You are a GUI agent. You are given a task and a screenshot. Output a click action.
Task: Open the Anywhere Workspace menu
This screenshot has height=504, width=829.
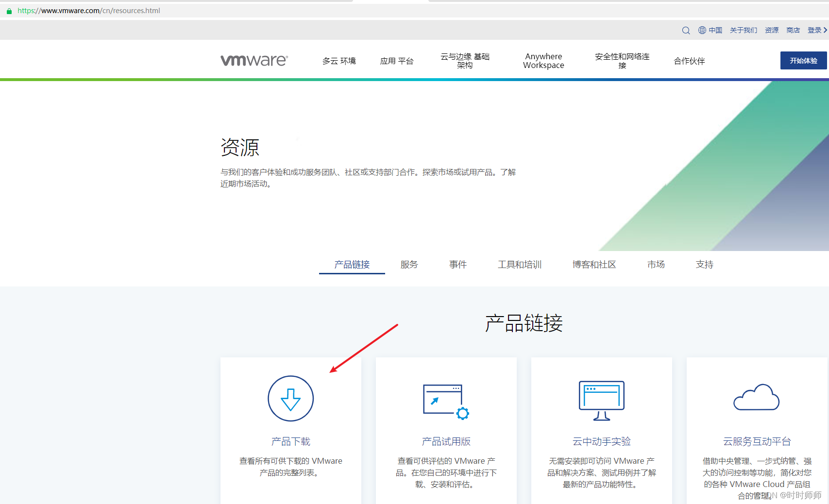tap(543, 61)
